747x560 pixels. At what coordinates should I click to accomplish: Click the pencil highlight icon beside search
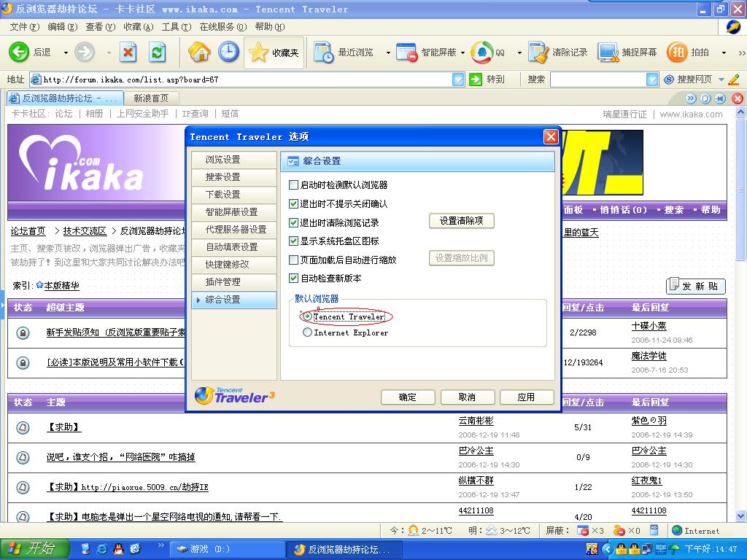tap(734, 79)
